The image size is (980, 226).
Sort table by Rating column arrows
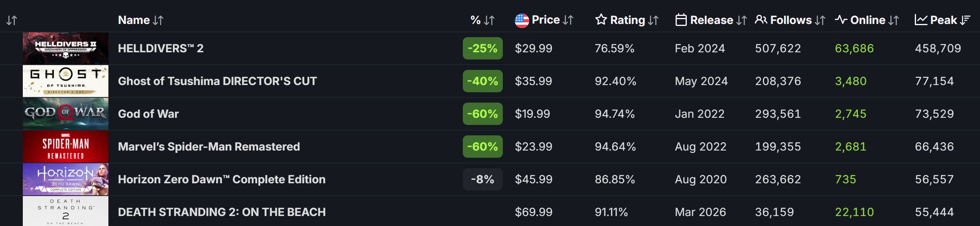click(x=653, y=20)
